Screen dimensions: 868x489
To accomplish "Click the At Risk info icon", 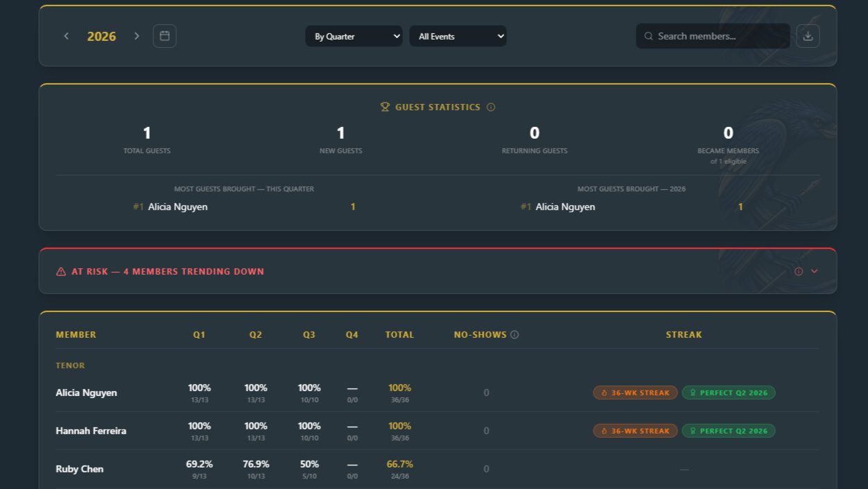I will click(x=799, y=271).
